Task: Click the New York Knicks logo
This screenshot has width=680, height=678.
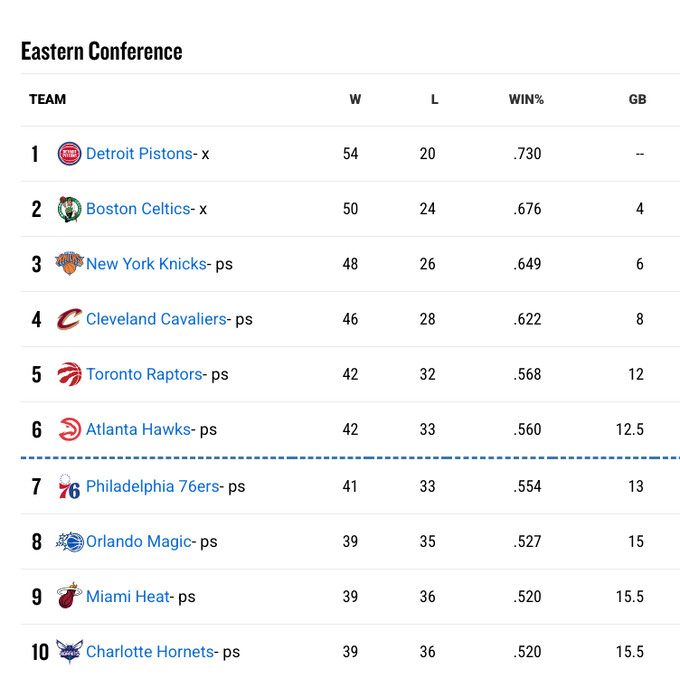Action: 69,264
